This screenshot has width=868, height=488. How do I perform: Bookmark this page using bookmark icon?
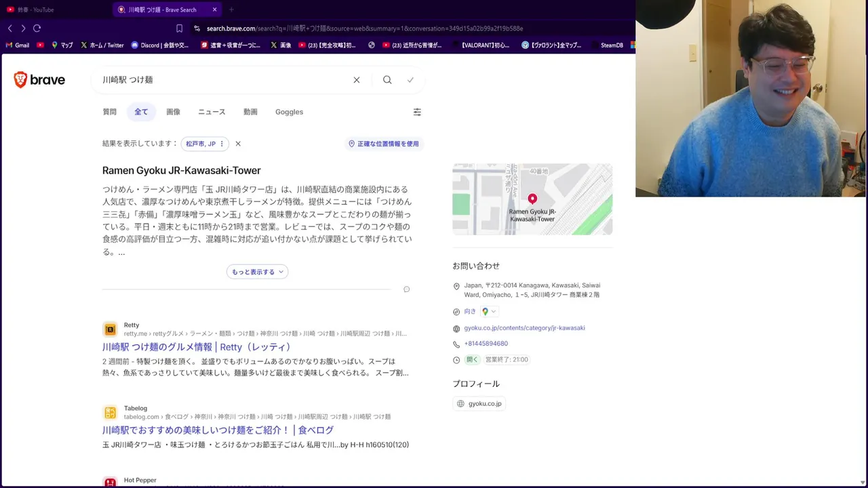(179, 28)
